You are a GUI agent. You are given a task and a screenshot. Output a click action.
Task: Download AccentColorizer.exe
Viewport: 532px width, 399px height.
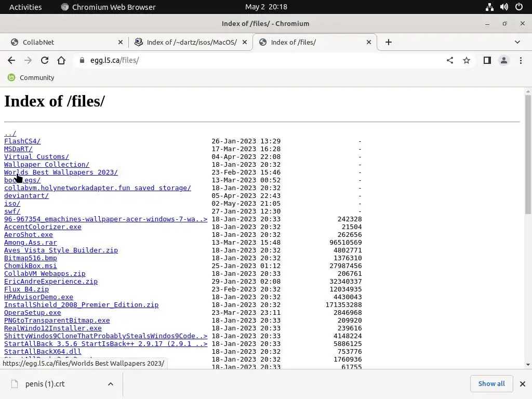(43, 227)
